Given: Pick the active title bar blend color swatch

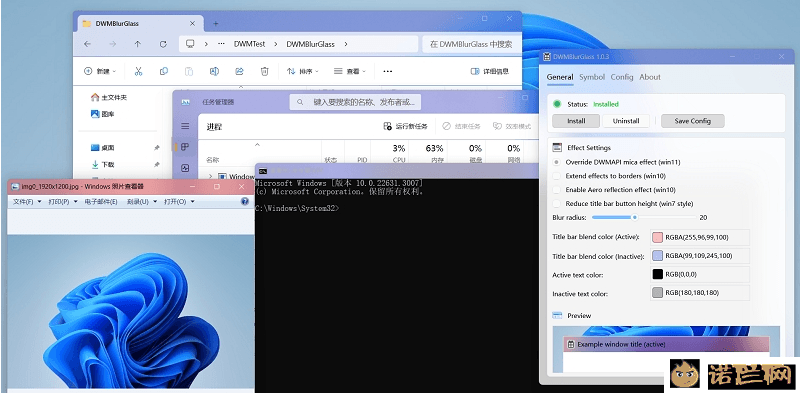Looking at the screenshot, I should coord(658,237).
